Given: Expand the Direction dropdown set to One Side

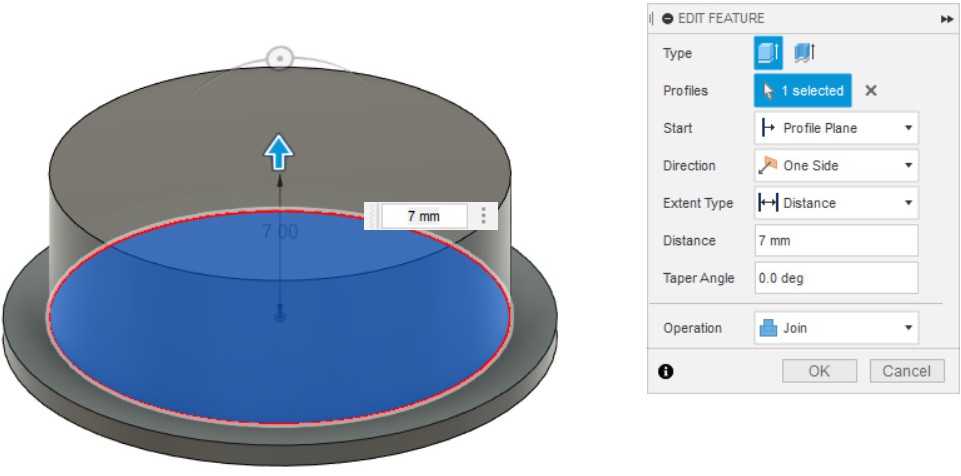Looking at the screenshot, I should click(x=835, y=166).
